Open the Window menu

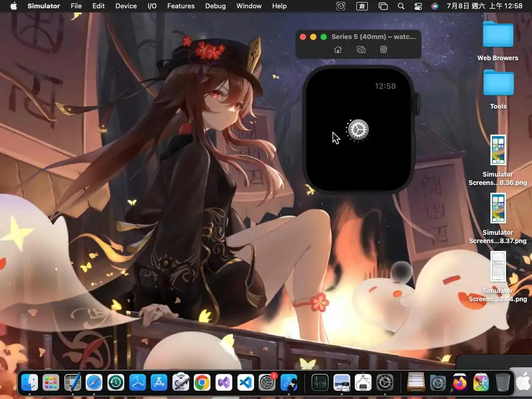tap(249, 6)
